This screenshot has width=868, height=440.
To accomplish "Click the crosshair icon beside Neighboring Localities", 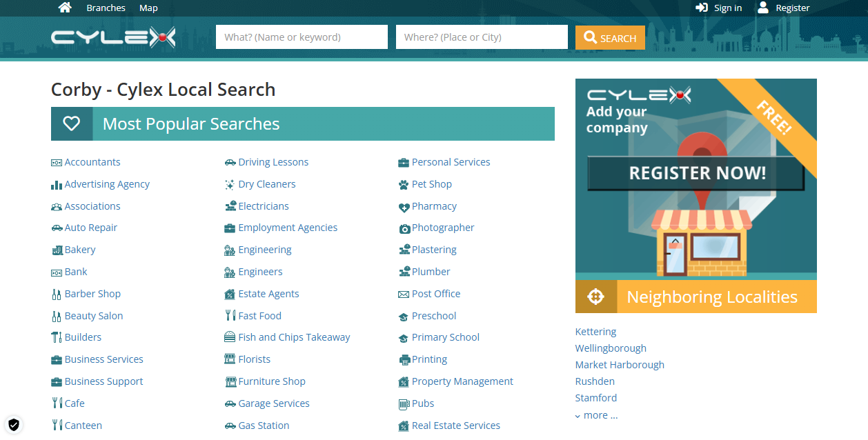I will click(x=595, y=296).
